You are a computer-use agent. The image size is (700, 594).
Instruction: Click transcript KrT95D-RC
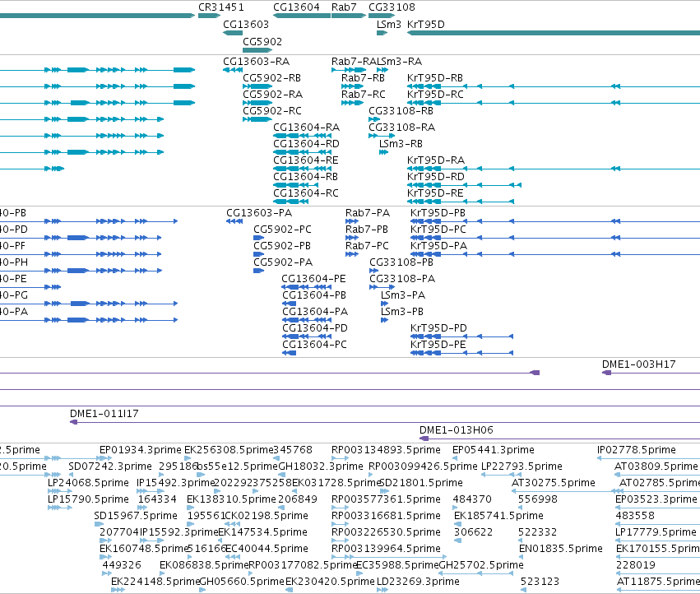[436, 95]
